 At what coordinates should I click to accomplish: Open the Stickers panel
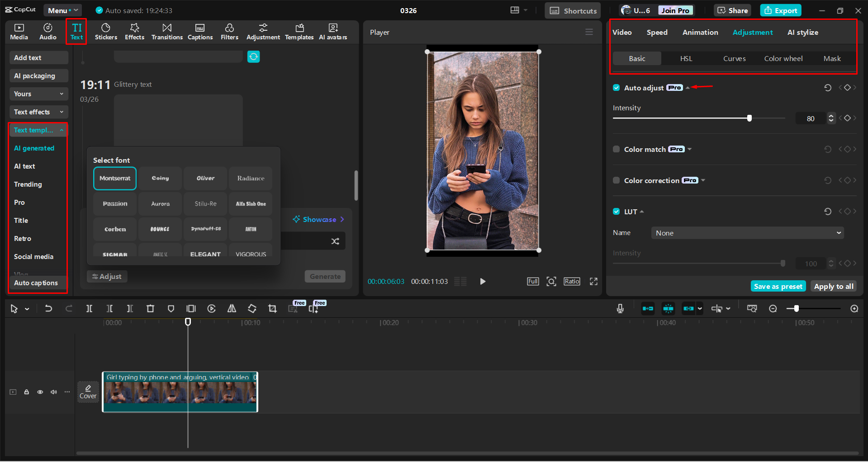(106, 31)
